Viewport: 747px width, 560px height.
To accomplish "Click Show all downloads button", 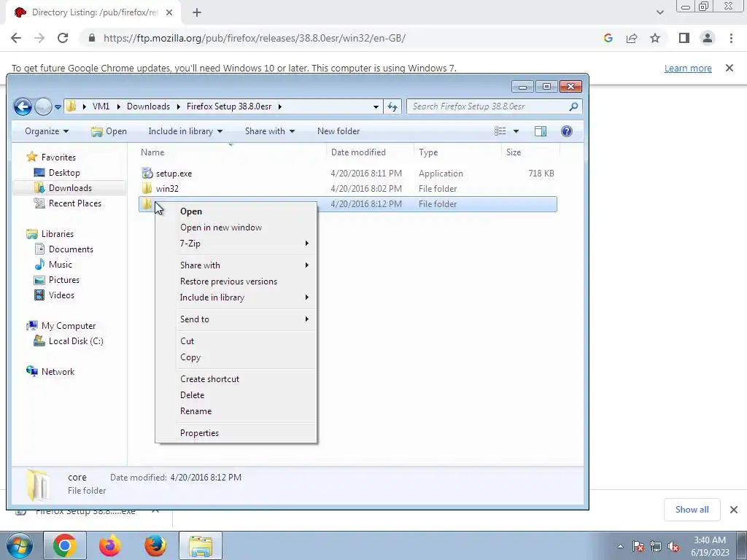I will point(692,510).
